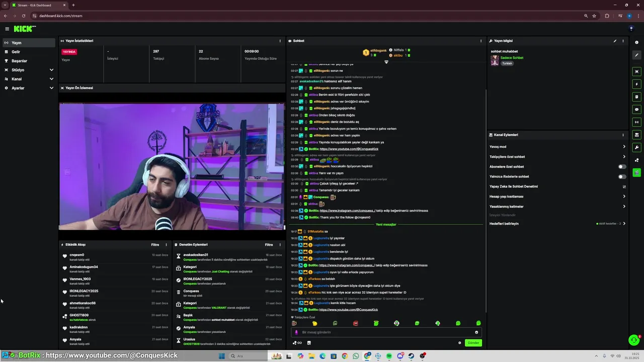Bookmark this page with star icon
The width and height of the screenshot is (644, 362).
point(594,16)
